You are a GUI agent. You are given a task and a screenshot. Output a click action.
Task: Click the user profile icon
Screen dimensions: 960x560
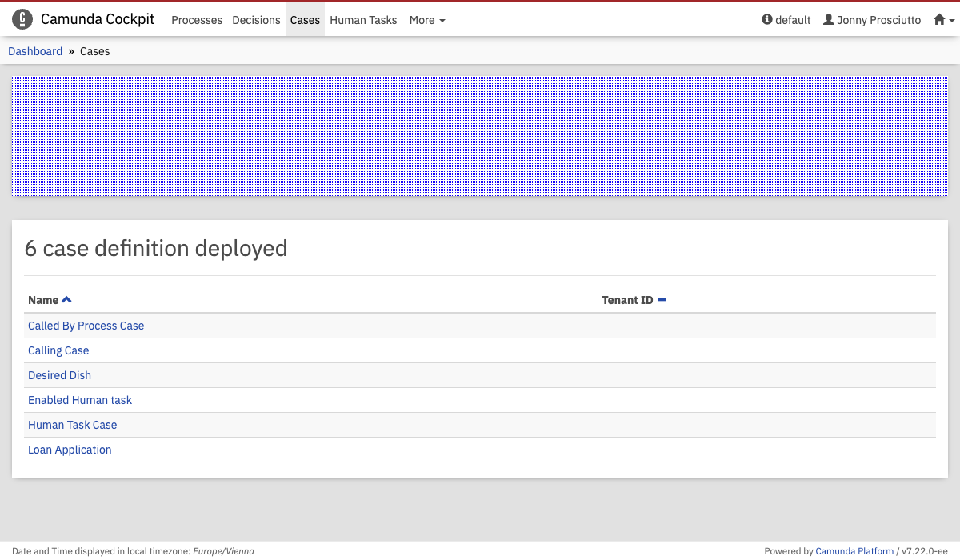click(829, 20)
